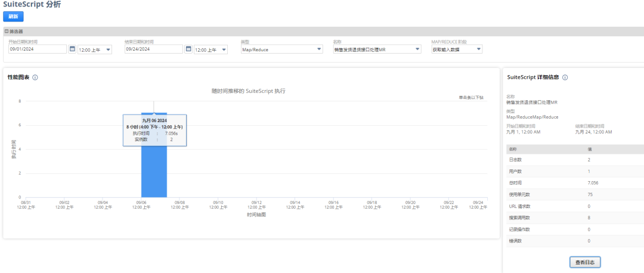Image resolution: width=644 pixels, height=273 pixels.
Task: Click the 09/20 x-axis tick label
Action: pos(410,205)
